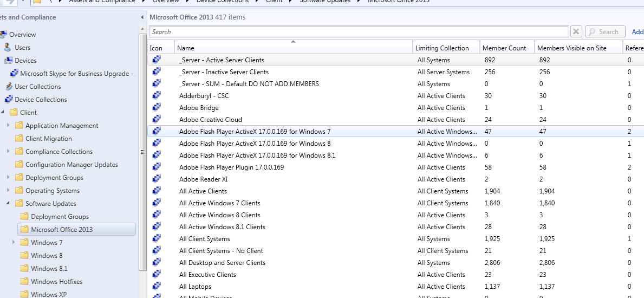
Task: Click the Overview icon in the navigation tree
Action: coord(3,35)
